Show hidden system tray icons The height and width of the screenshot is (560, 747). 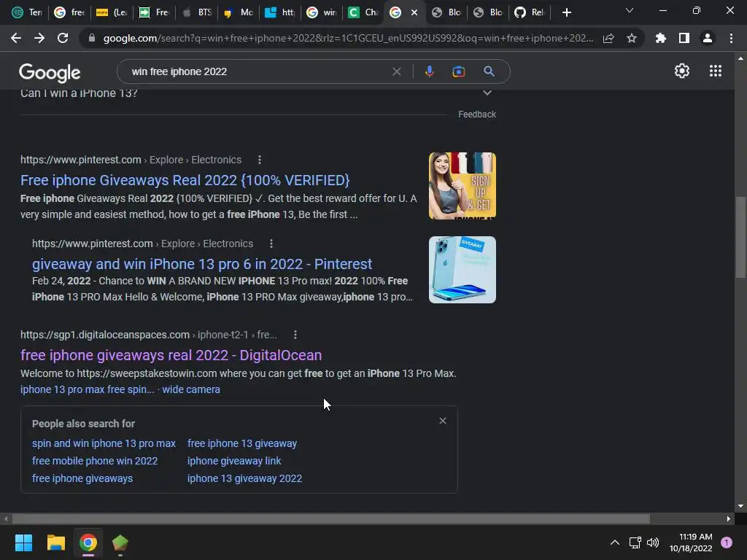[x=615, y=542]
